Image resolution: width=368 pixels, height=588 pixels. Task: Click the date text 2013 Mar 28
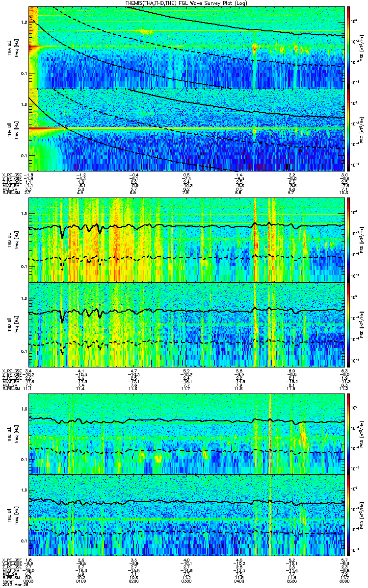(x=15, y=584)
